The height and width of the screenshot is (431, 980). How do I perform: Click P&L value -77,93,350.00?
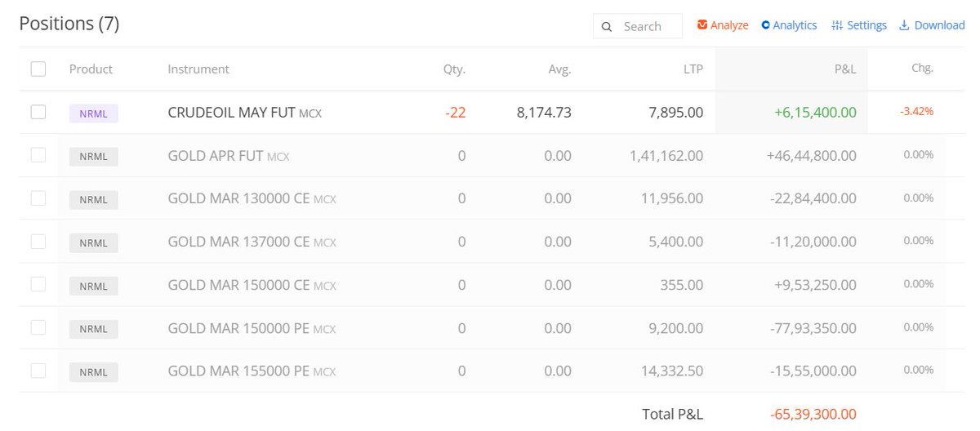(x=813, y=328)
